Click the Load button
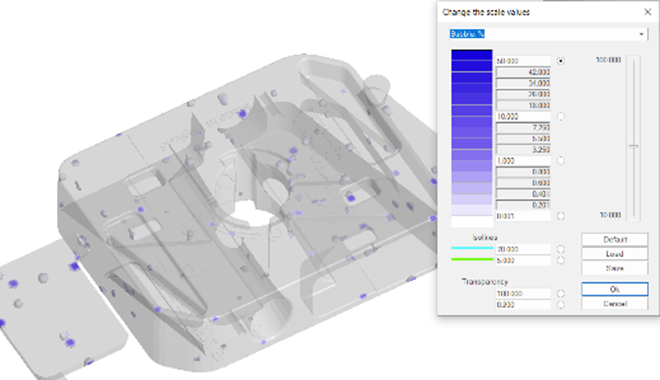Image resolution: width=660 pixels, height=380 pixels. [615, 254]
